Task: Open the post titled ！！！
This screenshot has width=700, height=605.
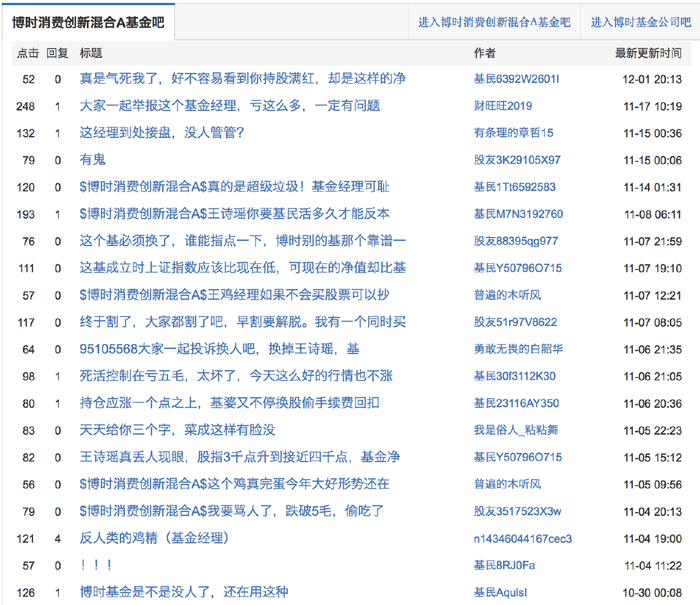Action: pyautogui.click(x=96, y=565)
